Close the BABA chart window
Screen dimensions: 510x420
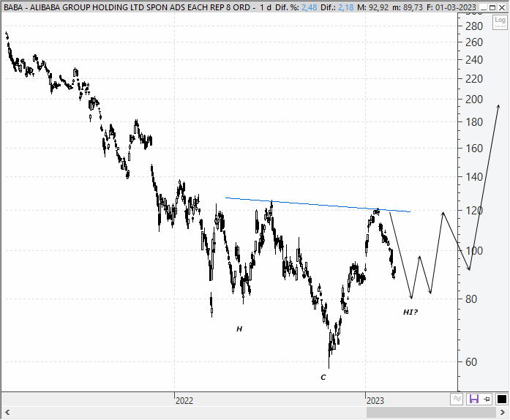point(502,7)
